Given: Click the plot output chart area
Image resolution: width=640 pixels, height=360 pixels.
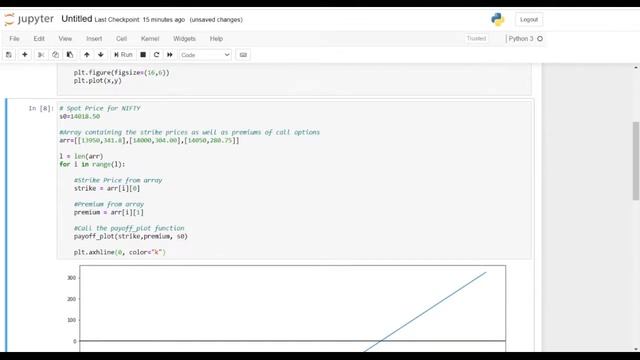Looking at the screenshot, I should 292,308.
